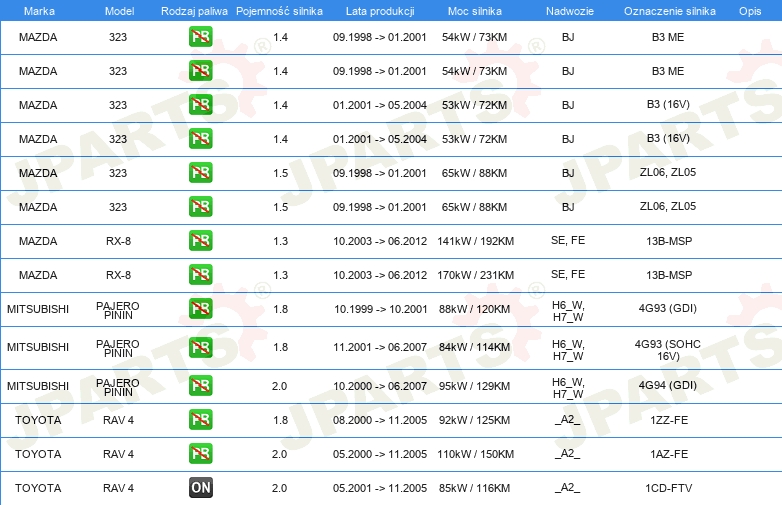This screenshot has height=505, width=782.
Task: Click MITSUBISHI in the 4G94 (GDI) row
Action: pos(38,386)
